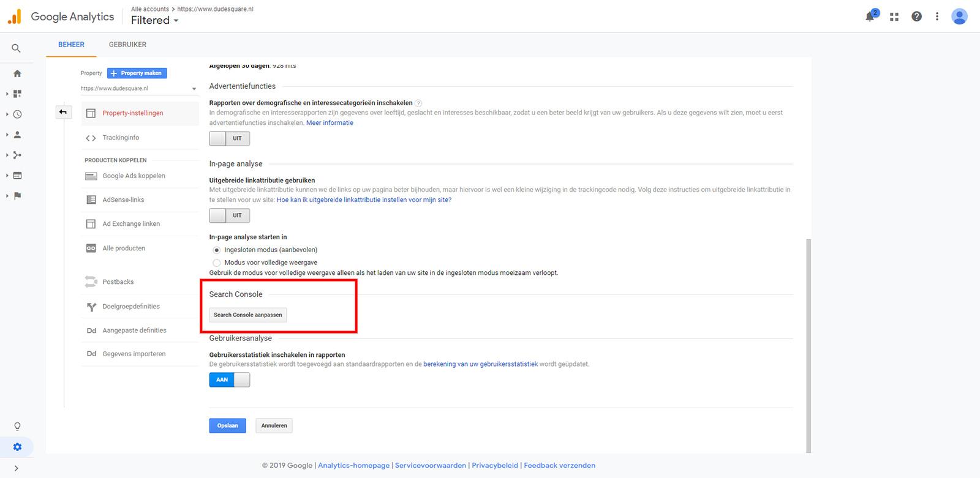Click the Google Ads koppelen icon

click(91, 176)
